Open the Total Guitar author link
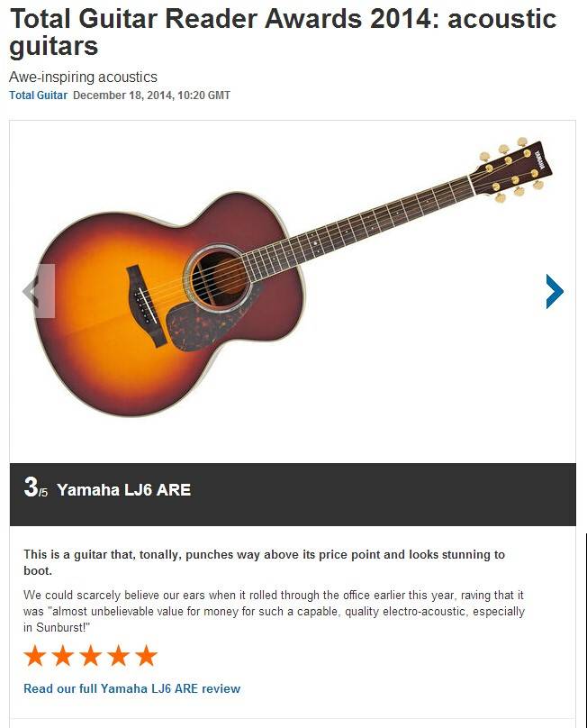 pyautogui.click(x=38, y=96)
